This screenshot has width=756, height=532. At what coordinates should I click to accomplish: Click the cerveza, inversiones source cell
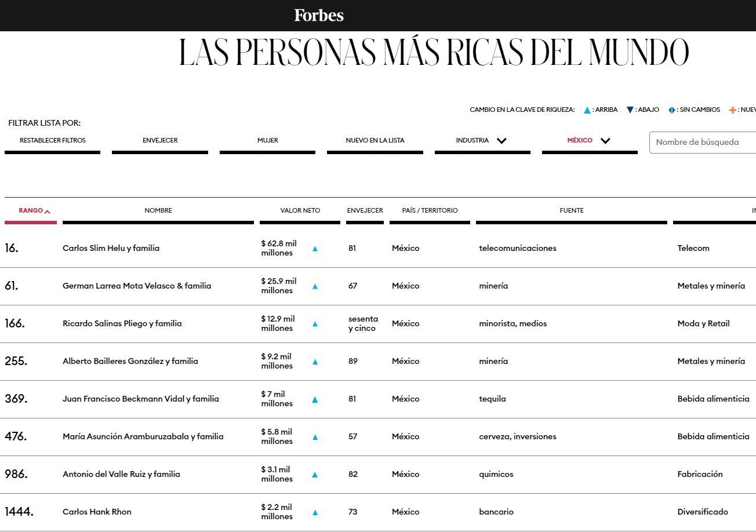click(518, 436)
